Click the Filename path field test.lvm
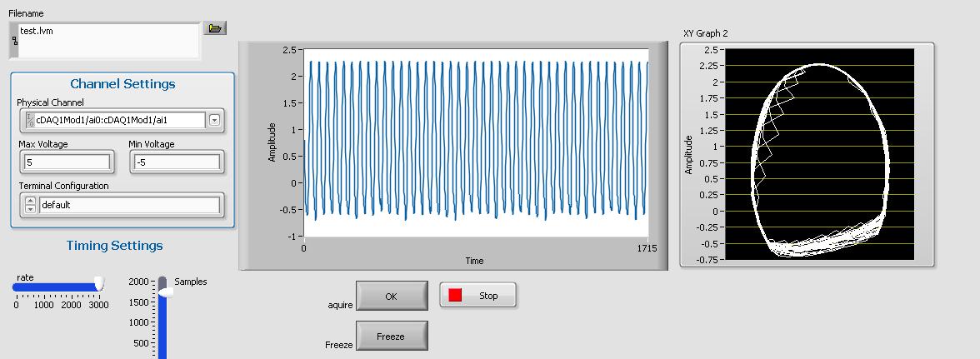 [x=108, y=40]
